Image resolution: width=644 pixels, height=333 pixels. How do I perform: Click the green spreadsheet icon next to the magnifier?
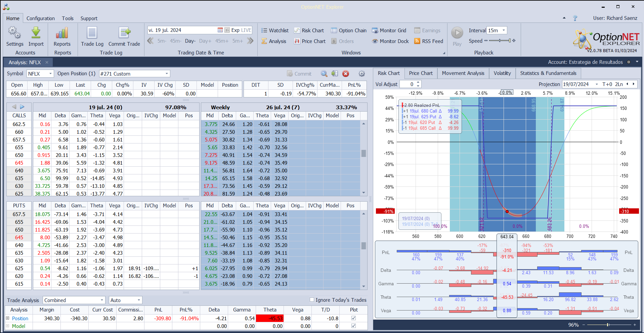[x=335, y=74]
